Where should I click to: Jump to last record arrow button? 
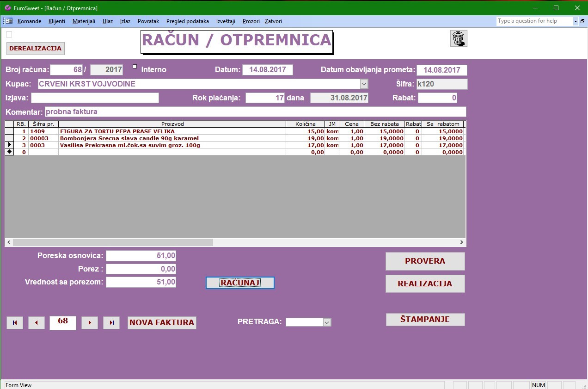click(x=111, y=323)
